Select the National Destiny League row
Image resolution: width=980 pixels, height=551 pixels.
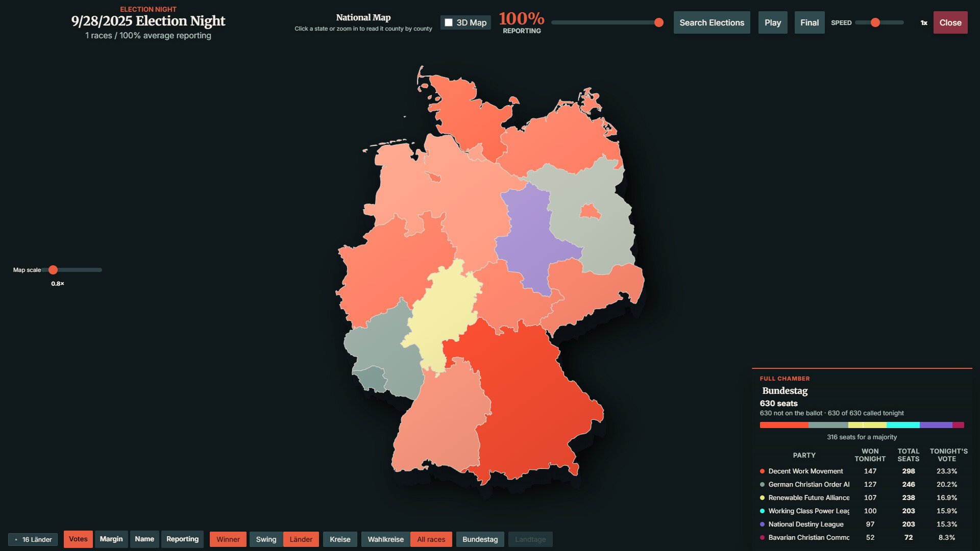click(862, 524)
